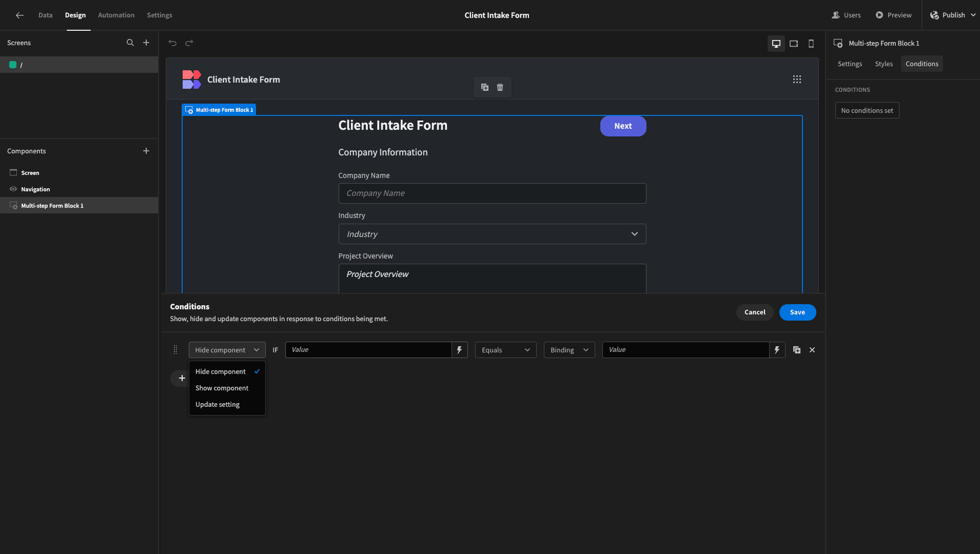This screenshot has height=554, width=980.
Task: Click the first condition Value field
Action: click(368, 350)
